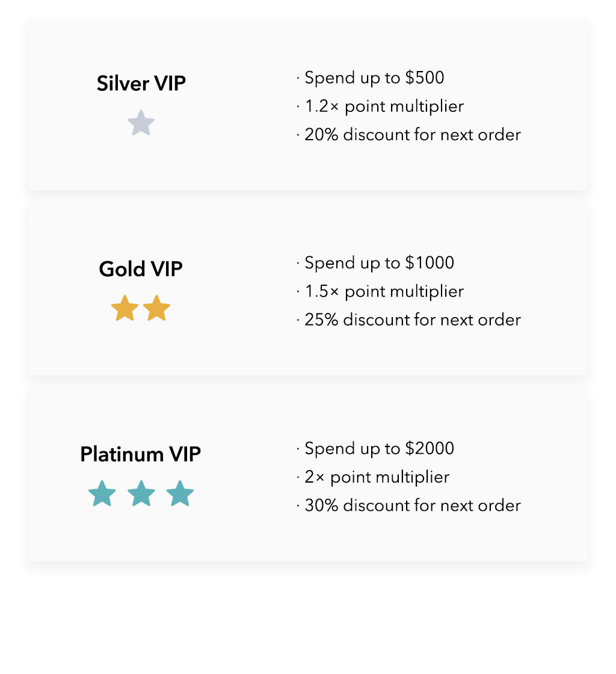
Task: Click the '2× point multiplier' line
Action: 377,477
